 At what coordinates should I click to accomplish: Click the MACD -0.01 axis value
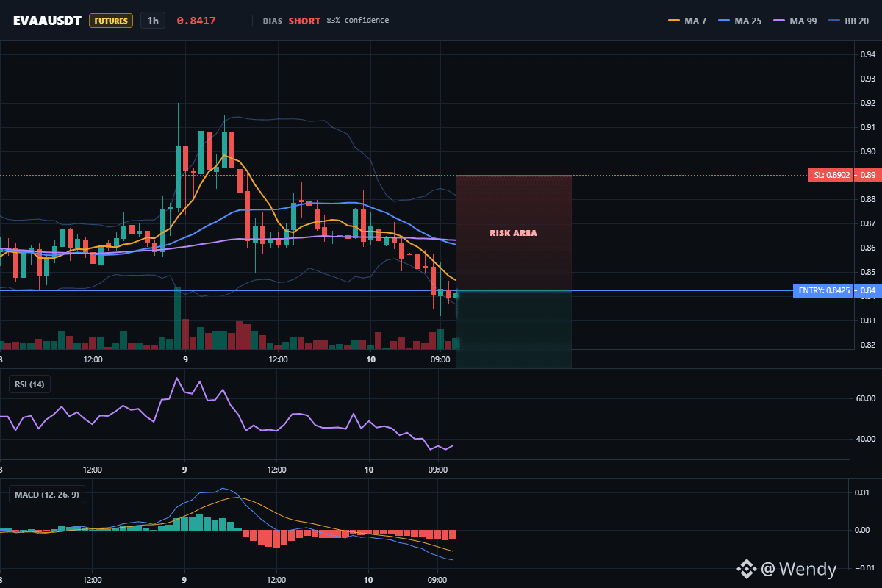864,567
